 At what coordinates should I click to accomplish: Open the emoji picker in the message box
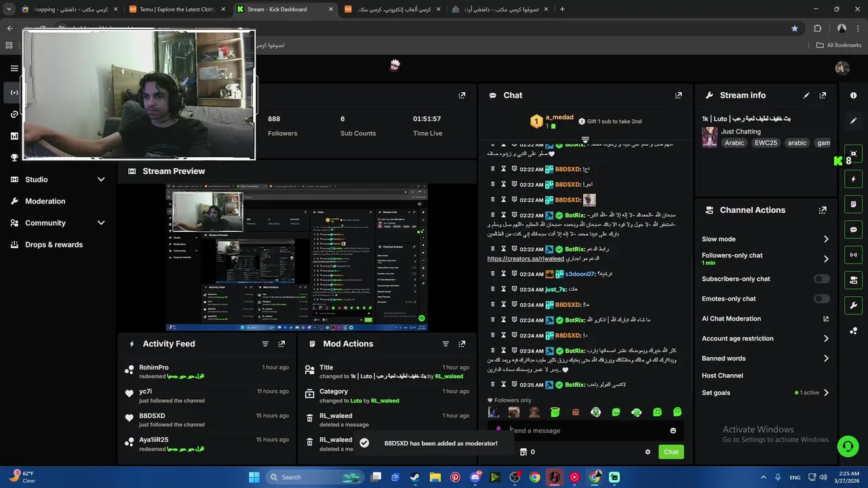pos(673,430)
